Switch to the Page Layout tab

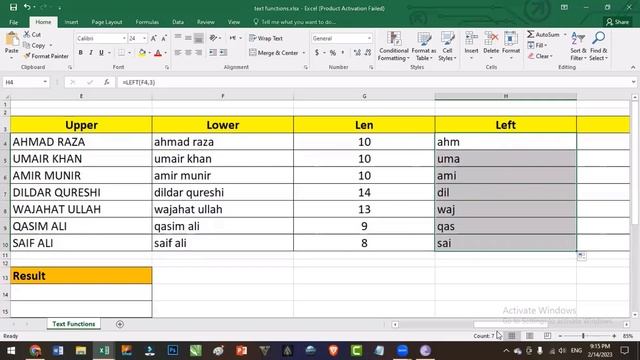tap(107, 22)
